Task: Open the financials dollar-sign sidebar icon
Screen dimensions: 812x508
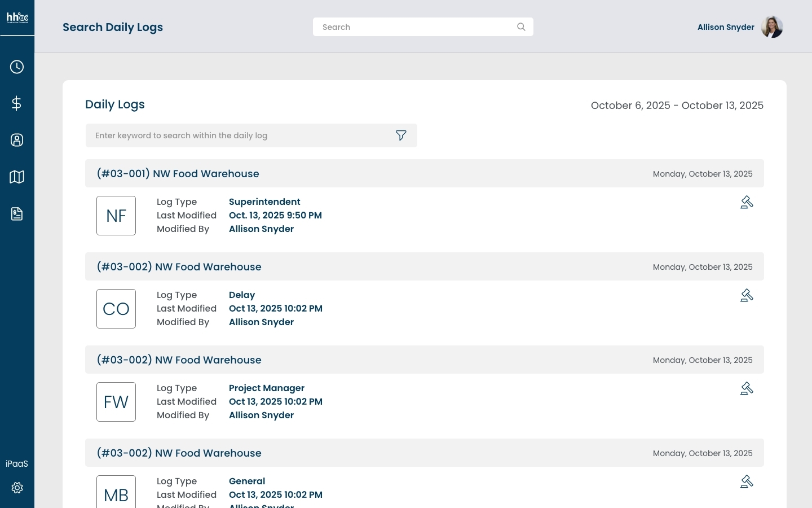Action: 17,103
